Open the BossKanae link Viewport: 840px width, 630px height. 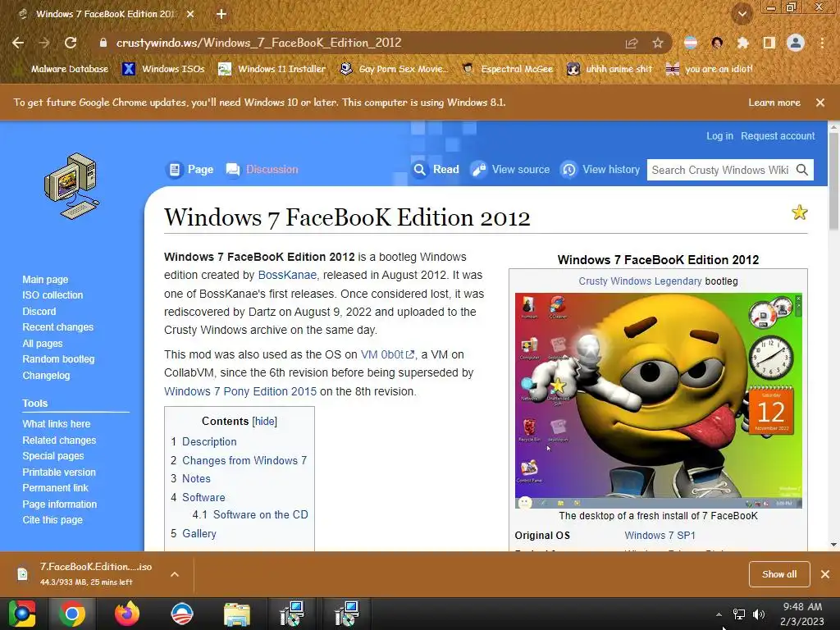click(x=287, y=275)
